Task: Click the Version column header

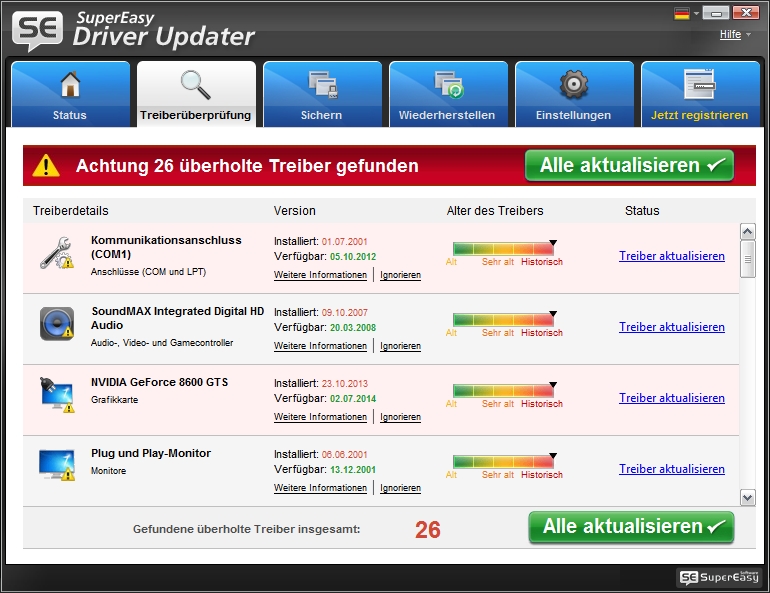Action: click(x=295, y=211)
